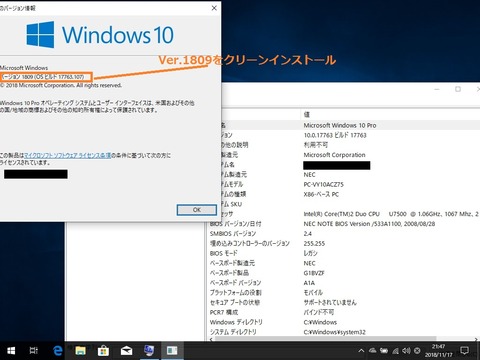The height and width of the screenshot is (360, 480).
Task: Select ベースボード バージョン row
Action: tap(235, 283)
